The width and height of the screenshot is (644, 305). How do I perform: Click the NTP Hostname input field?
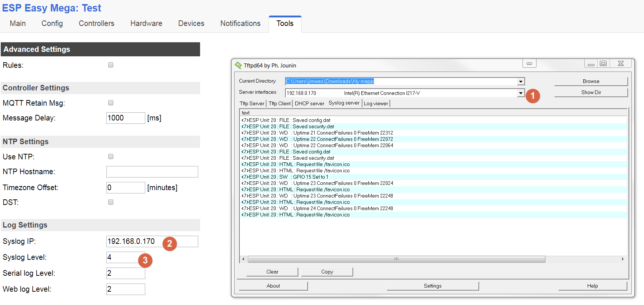pos(152,172)
